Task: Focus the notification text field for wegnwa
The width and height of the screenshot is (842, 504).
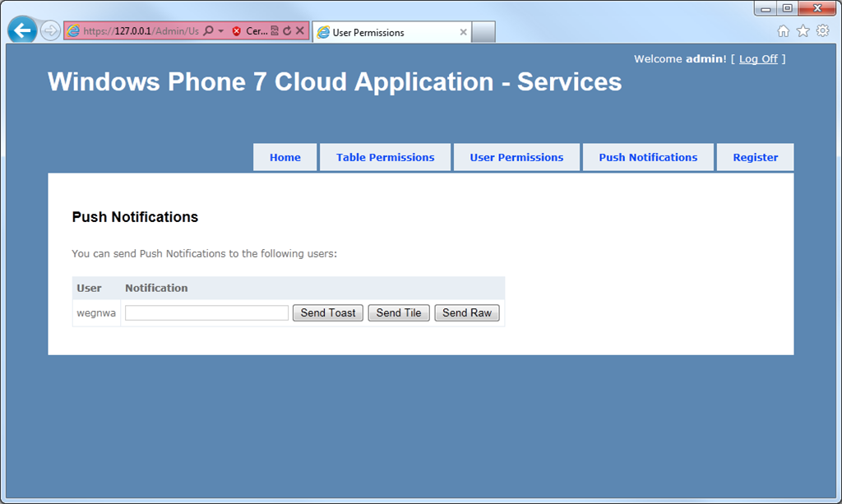Action: click(x=206, y=313)
